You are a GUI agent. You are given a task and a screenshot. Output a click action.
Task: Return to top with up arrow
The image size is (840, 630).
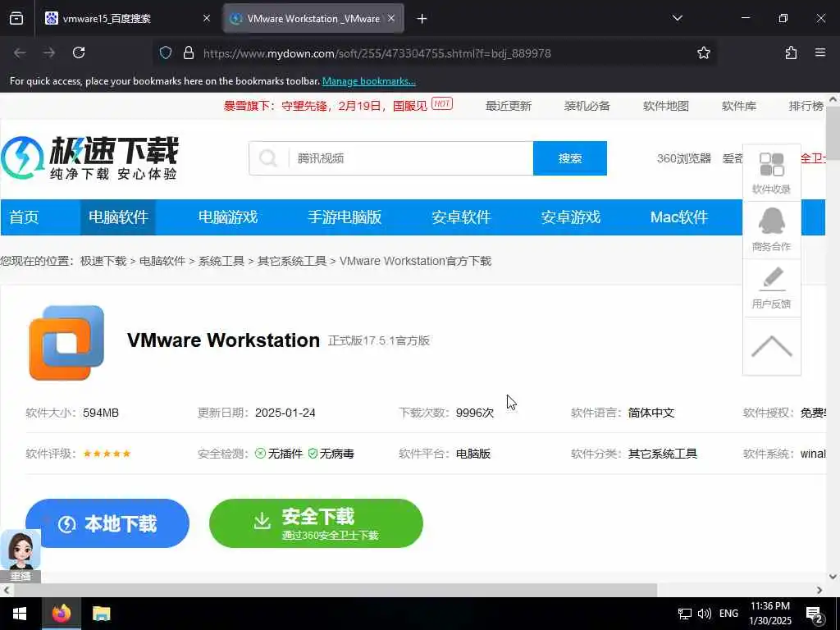point(771,346)
